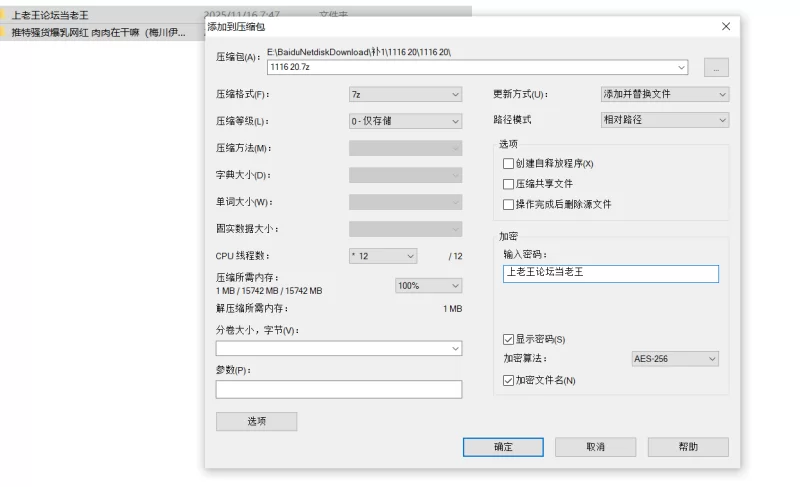Image resolution: width=800 pixels, height=487 pixels.
Task: Close the Add to Archive dialog
Action: pyautogui.click(x=725, y=27)
